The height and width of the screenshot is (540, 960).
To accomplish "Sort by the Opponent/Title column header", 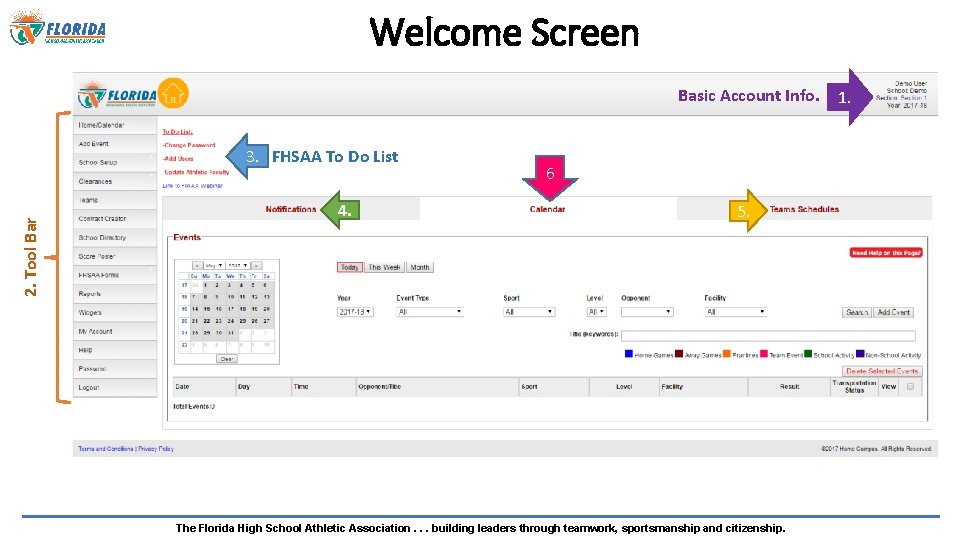I will pyautogui.click(x=437, y=387).
